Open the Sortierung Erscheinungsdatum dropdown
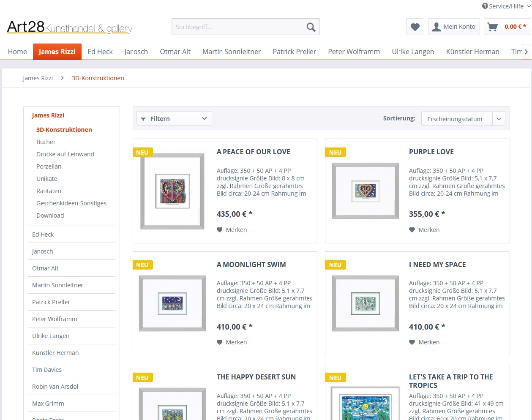The width and height of the screenshot is (532, 420). click(x=463, y=119)
